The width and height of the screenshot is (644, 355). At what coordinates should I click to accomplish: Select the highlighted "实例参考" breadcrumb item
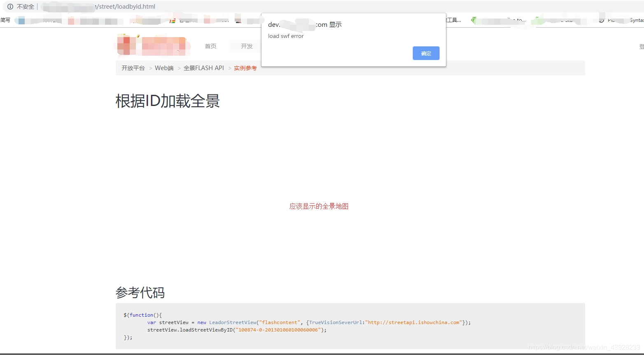(x=245, y=68)
